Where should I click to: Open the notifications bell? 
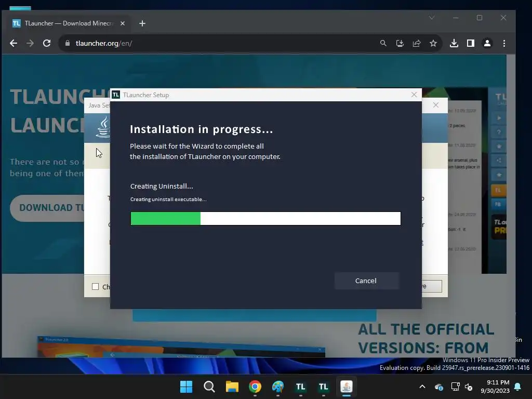pos(518,387)
